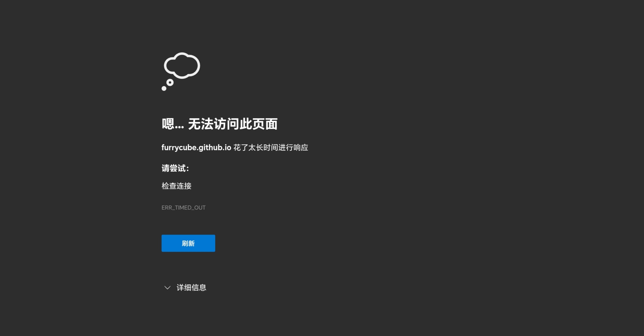Open the 详细信息 details label

coord(191,287)
